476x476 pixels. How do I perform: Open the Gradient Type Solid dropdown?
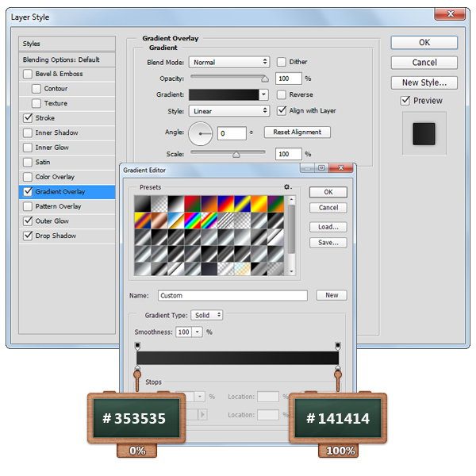(x=207, y=316)
